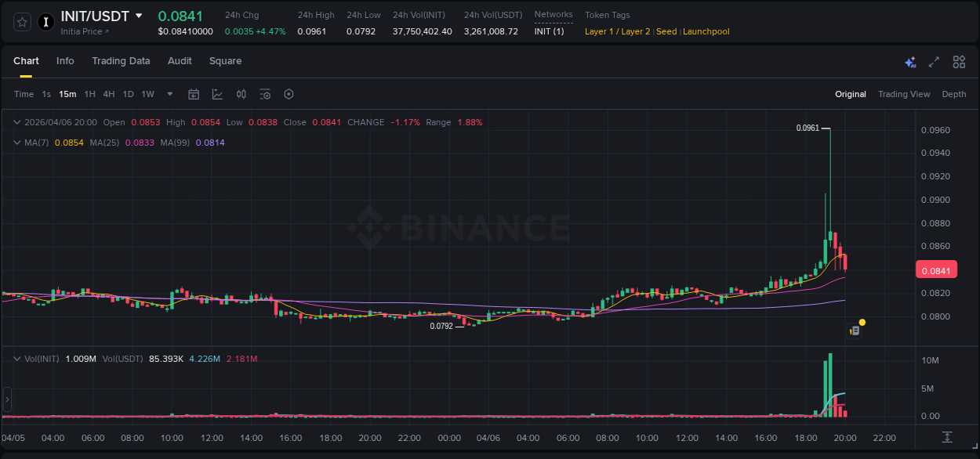980x459 pixels.
Task: Click the 24h change +4.47% value
Action: click(x=270, y=31)
